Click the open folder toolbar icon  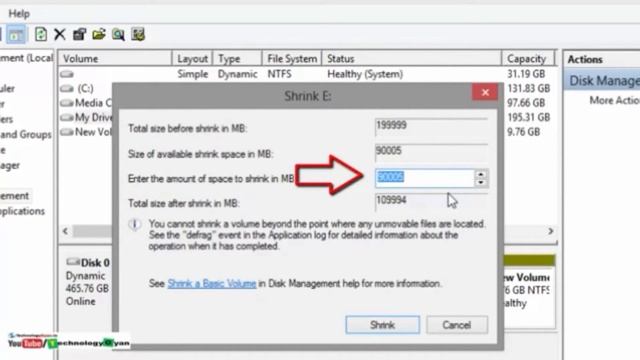99,34
